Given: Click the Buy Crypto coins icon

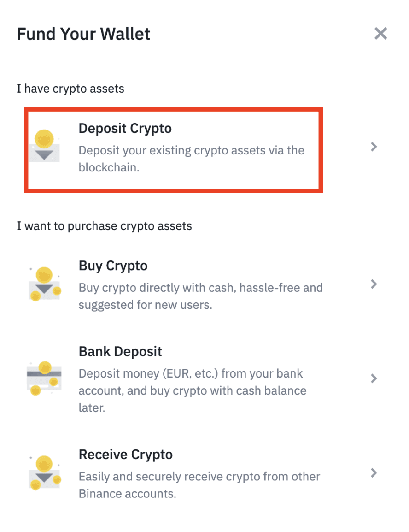Looking at the screenshot, I should pyautogui.click(x=44, y=283).
